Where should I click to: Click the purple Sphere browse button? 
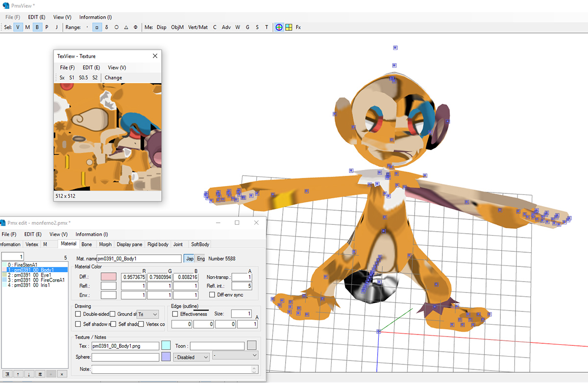166,357
